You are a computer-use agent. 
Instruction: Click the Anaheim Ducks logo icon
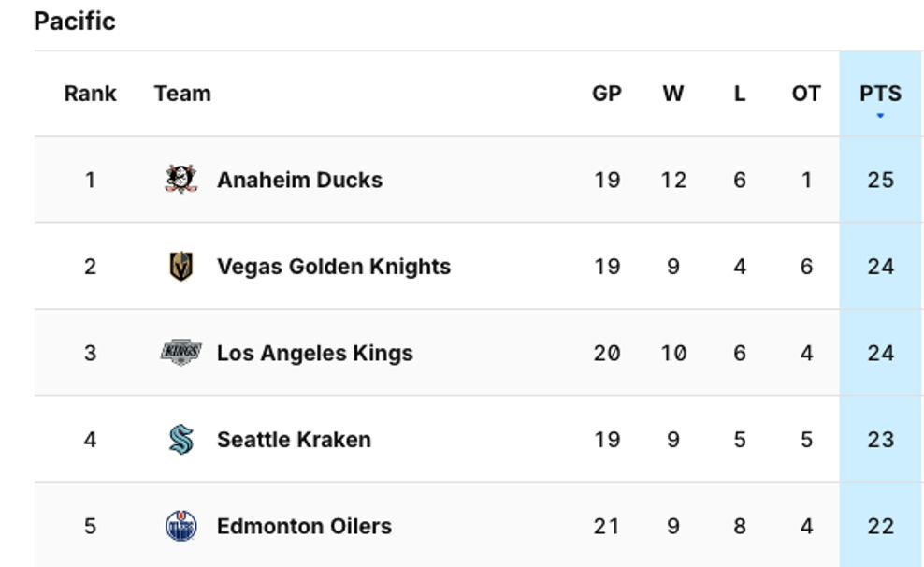180,179
